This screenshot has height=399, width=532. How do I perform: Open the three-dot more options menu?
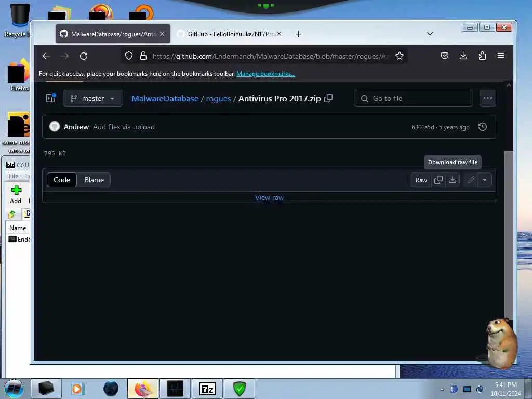click(487, 98)
